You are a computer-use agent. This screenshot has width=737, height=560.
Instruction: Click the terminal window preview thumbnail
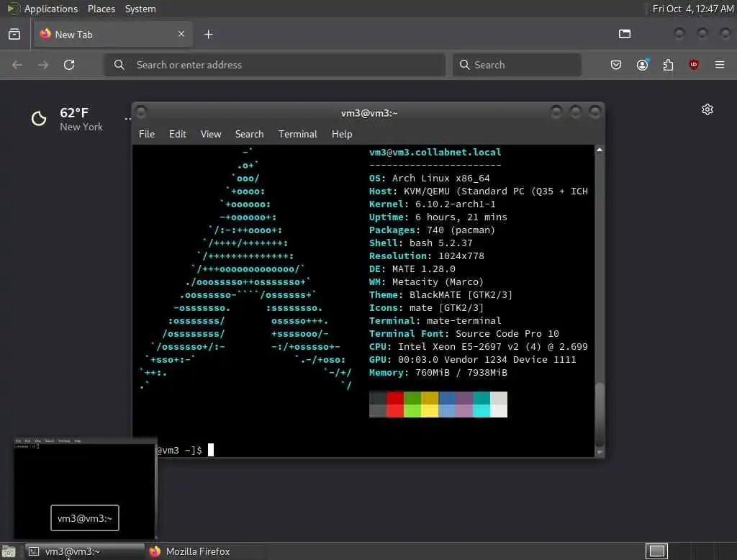coord(85,488)
